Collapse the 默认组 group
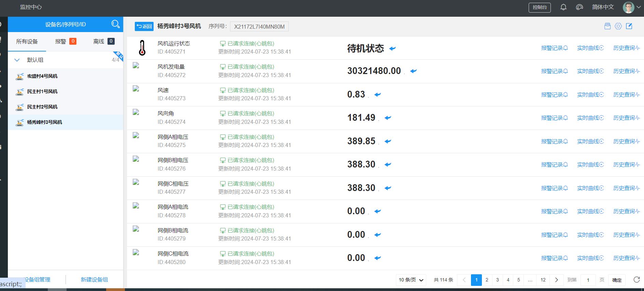 click(x=17, y=60)
